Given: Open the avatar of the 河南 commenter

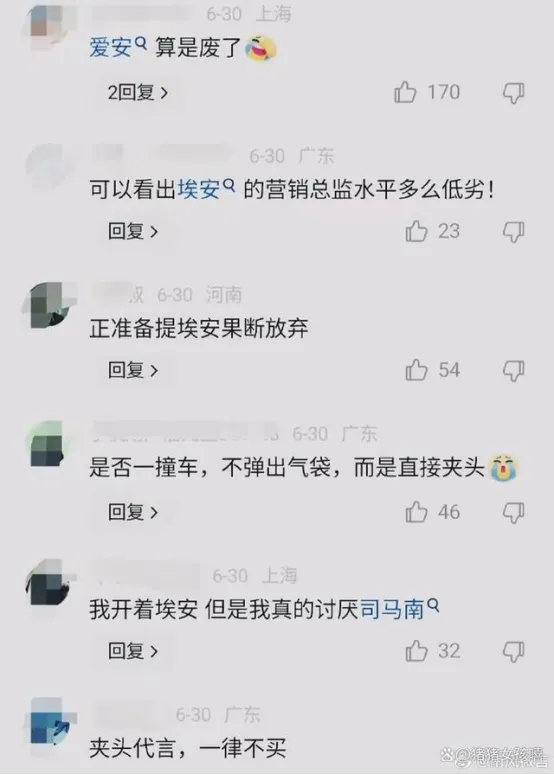Looking at the screenshot, I should click(48, 305).
